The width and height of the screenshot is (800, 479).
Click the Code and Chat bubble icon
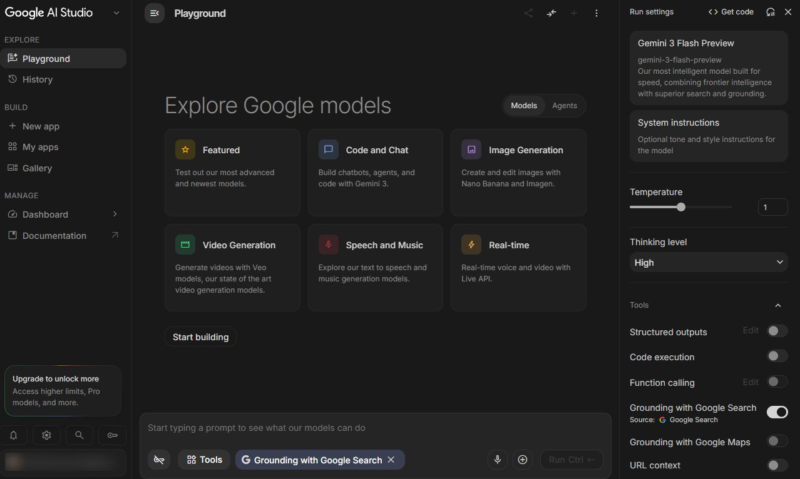point(329,150)
